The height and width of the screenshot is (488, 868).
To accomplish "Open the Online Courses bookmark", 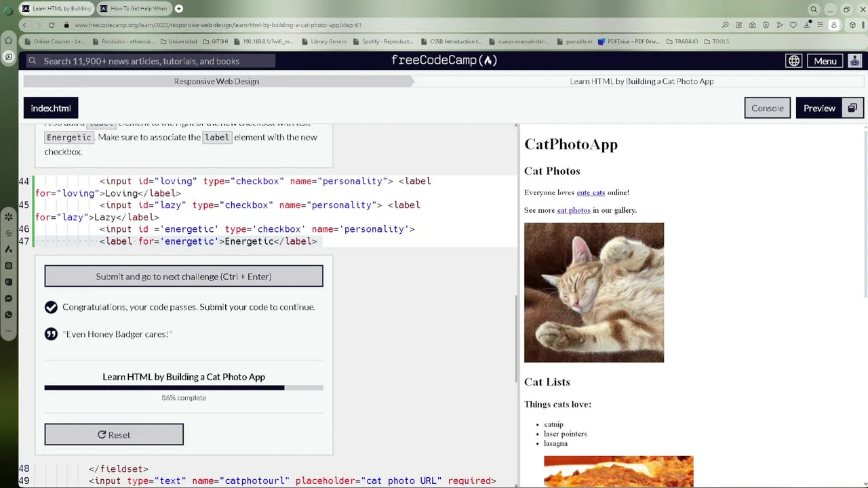I will [x=55, y=41].
